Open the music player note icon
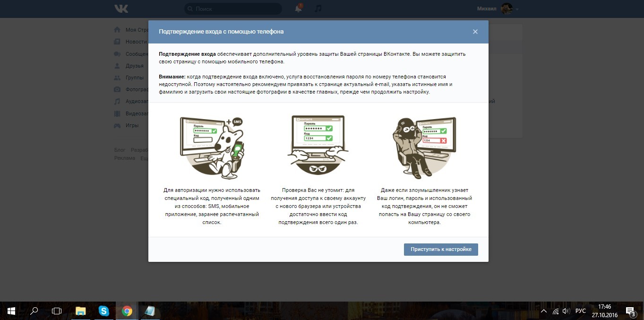 point(318,9)
